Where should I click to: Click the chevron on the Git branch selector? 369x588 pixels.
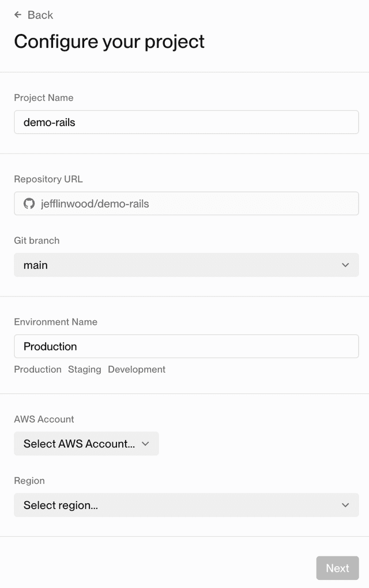coord(345,265)
